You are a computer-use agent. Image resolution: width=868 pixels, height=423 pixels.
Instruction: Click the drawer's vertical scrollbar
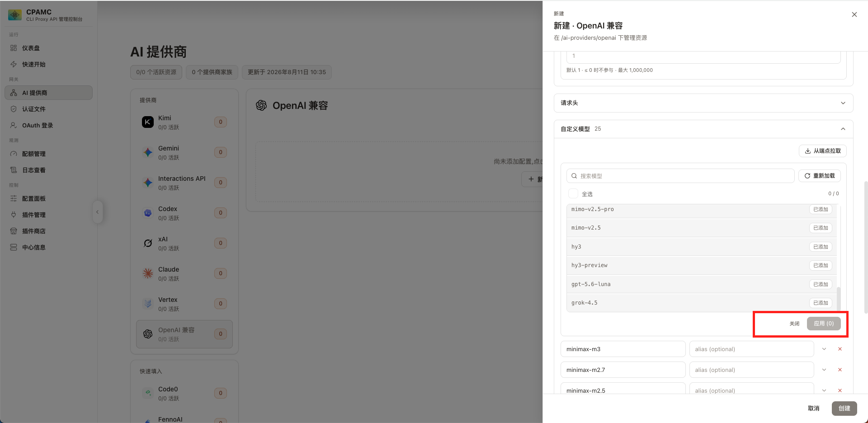[866, 247]
